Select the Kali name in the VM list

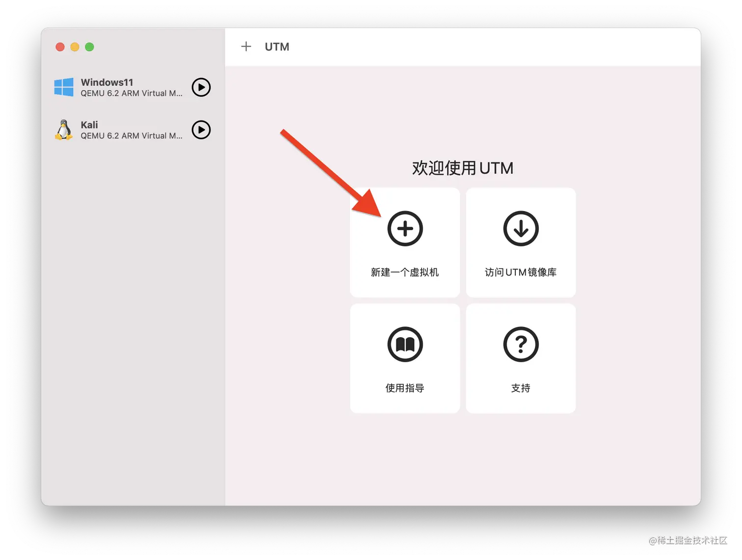(x=89, y=125)
